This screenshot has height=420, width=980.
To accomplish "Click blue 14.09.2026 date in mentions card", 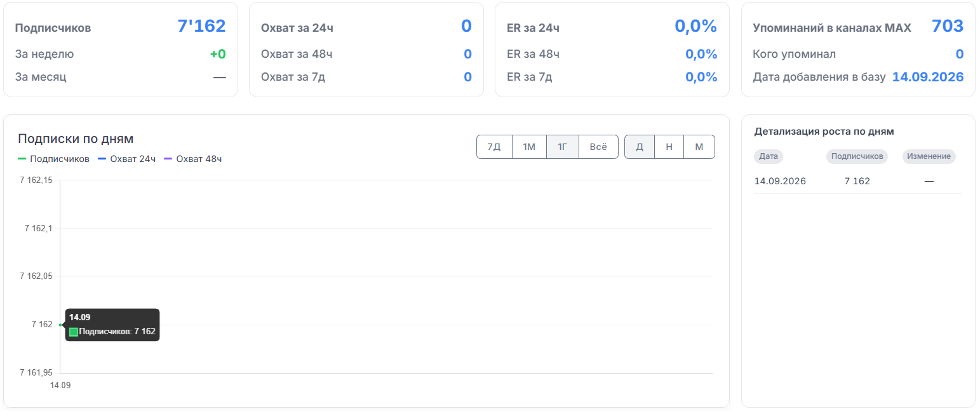I will [928, 78].
